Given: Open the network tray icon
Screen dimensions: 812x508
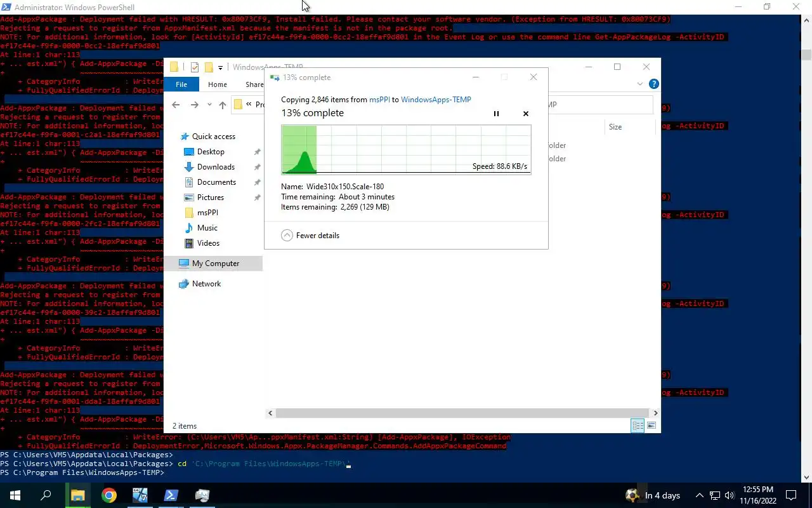Looking at the screenshot, I should click(714, 495).
